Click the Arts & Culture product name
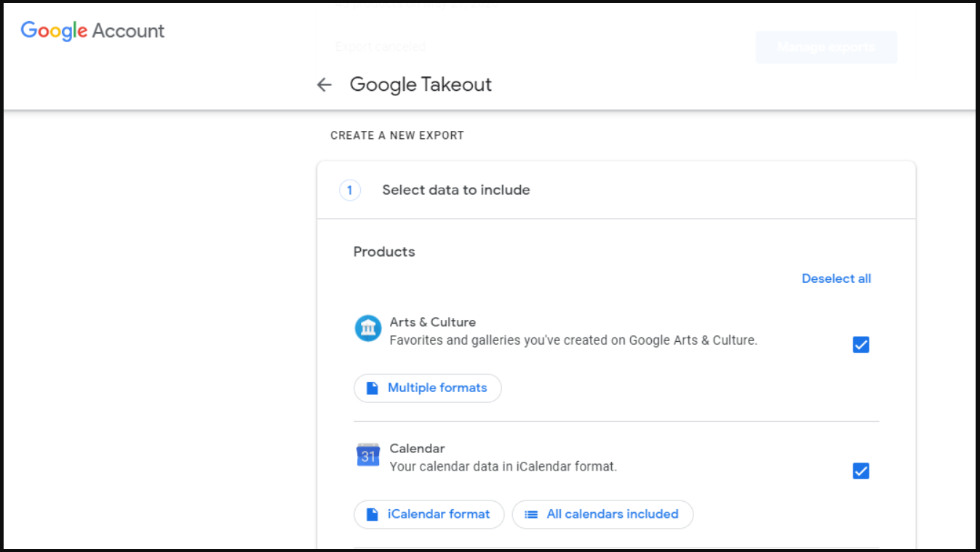This screenshot has height=552, width=980. (433, 322)
